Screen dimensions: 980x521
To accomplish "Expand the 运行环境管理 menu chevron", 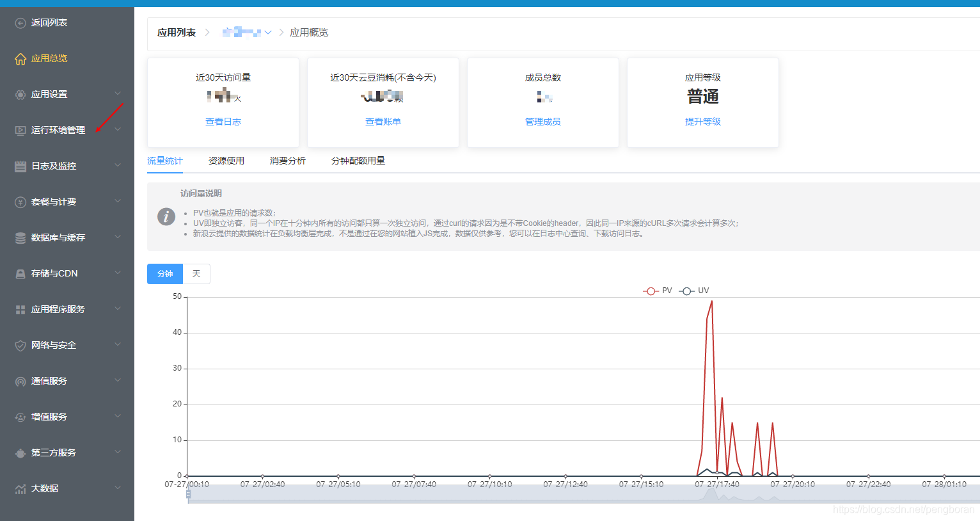I will pos(118,129).
